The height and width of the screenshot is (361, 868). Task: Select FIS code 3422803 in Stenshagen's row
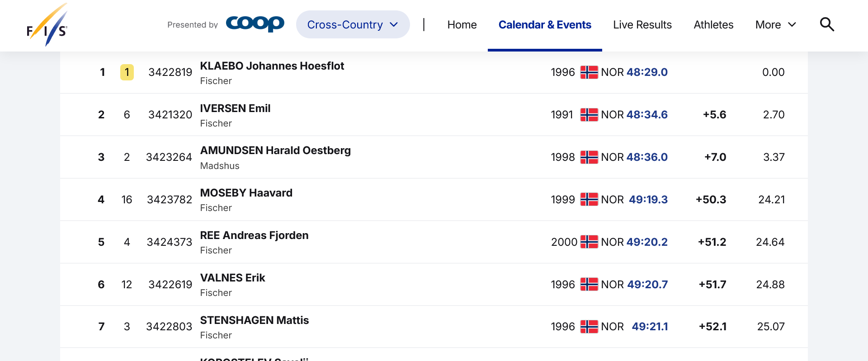coord(169,327)
